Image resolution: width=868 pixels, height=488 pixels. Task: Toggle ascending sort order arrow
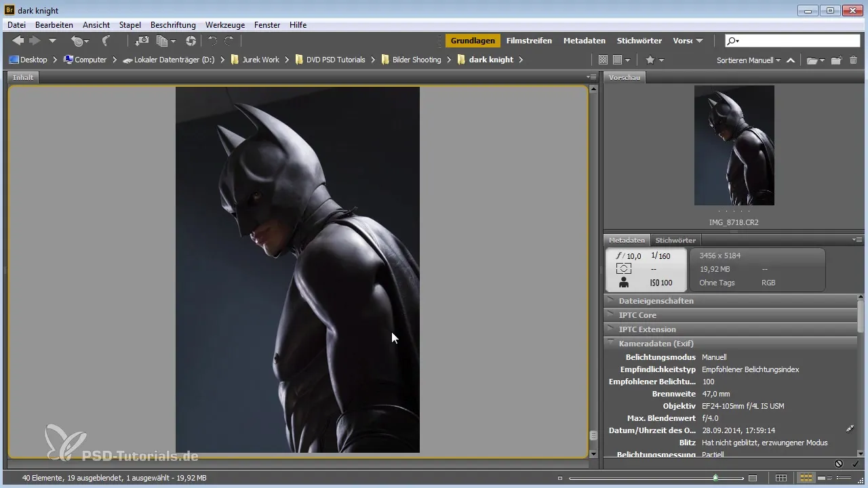click(791, 60)
